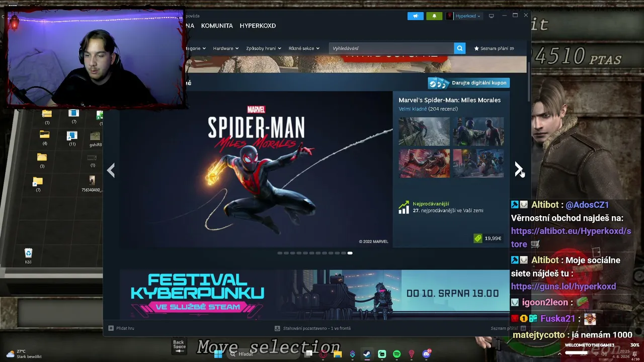This screenshot has width=644, height=362.
Task: Open Opera GX browser from taskbar
Action: pos(323,354)
